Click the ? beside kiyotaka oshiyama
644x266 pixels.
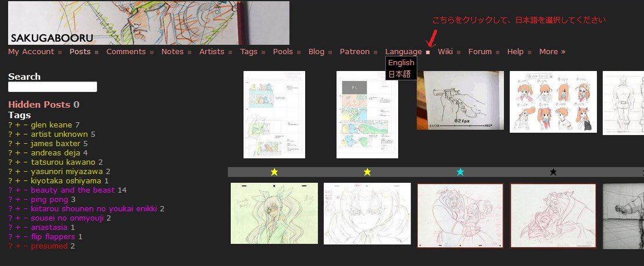tap(10, 181)
